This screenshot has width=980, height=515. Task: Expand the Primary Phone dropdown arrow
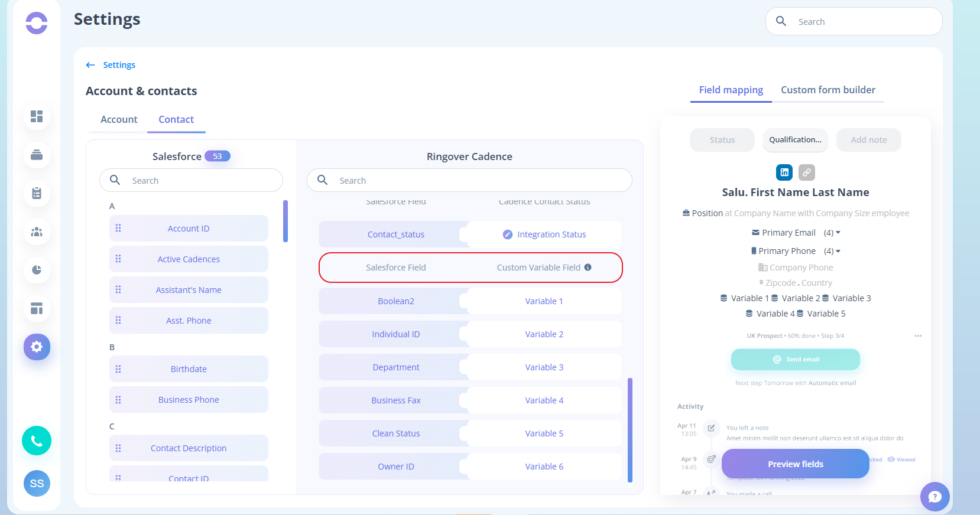coord(838,251)
